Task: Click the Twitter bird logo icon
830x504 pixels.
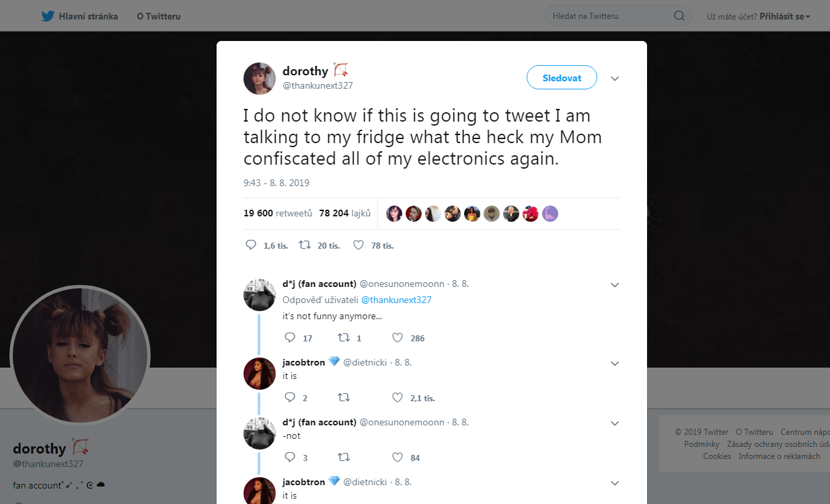Action: (x=47, y=16)
